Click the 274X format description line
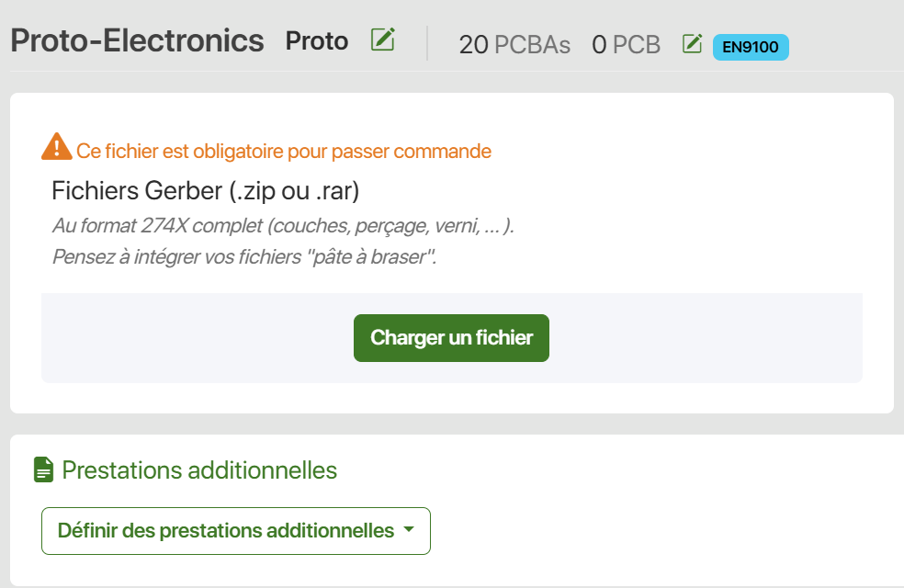The image size is (904, 588). [283, 225]
